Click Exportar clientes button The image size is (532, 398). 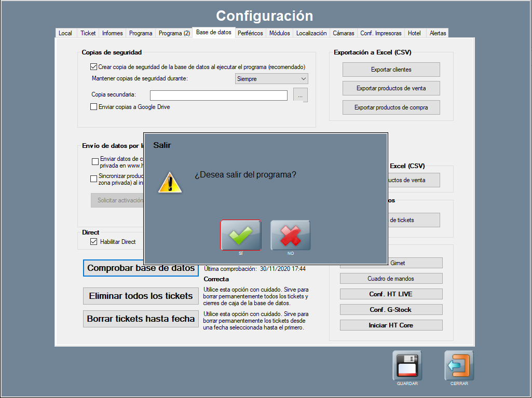391,70
